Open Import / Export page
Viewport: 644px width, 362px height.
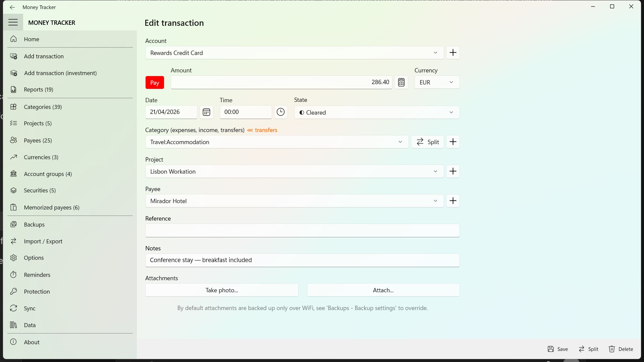click(70, 241)
